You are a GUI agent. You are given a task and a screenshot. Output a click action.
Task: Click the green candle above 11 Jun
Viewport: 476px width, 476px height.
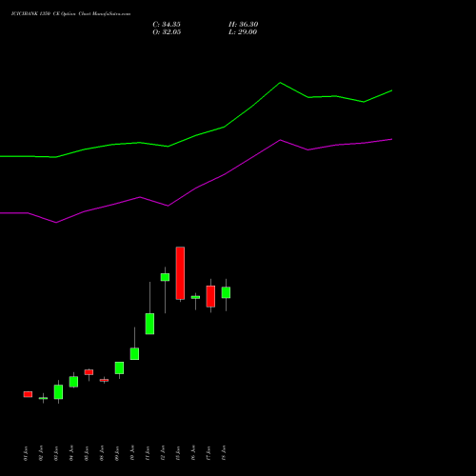[x=149, y=324]
